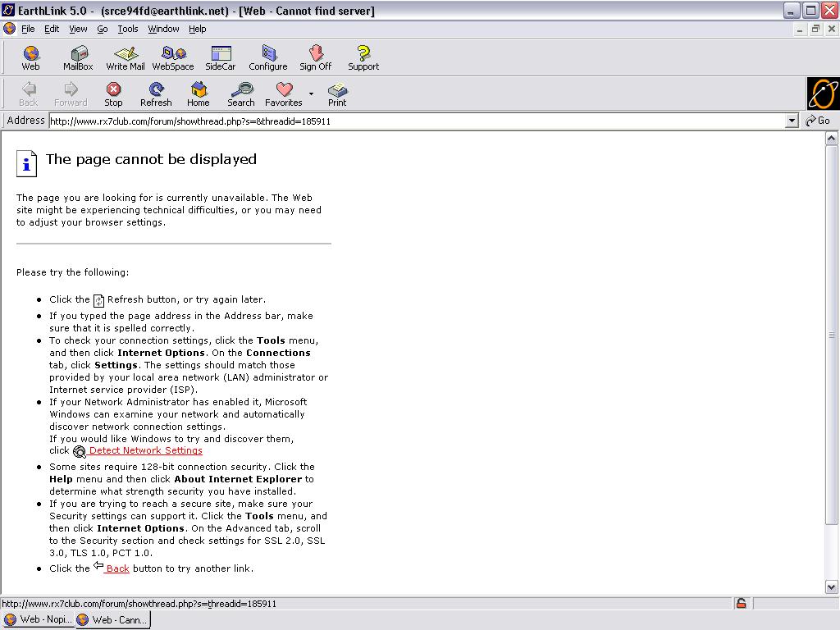Image resolution: width=840 pixels, height=630 pixels.
Task: Open the MailBox toolbar icon
Action: 78,57
